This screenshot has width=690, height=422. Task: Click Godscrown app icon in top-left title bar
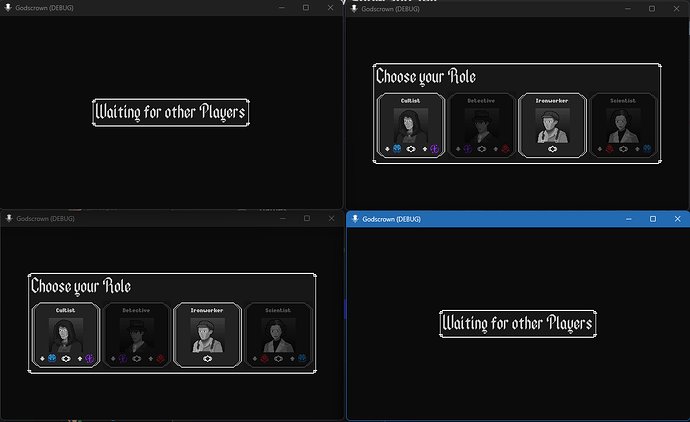tap(9, 7)
